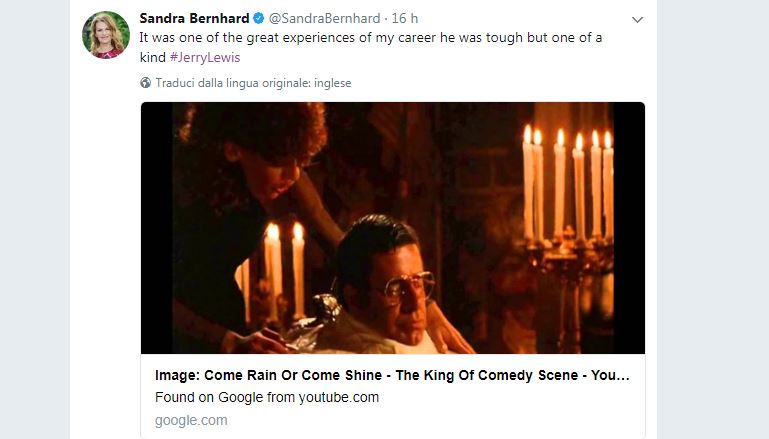
Task: Click the two lit candles at thumbnail's left
Action: [x=284, y=265]
